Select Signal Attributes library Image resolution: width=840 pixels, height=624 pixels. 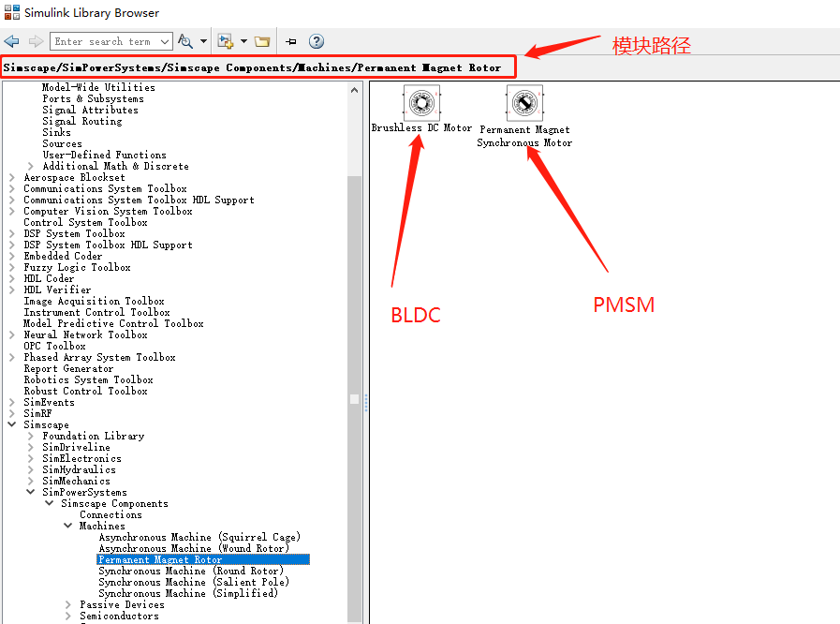90,110
